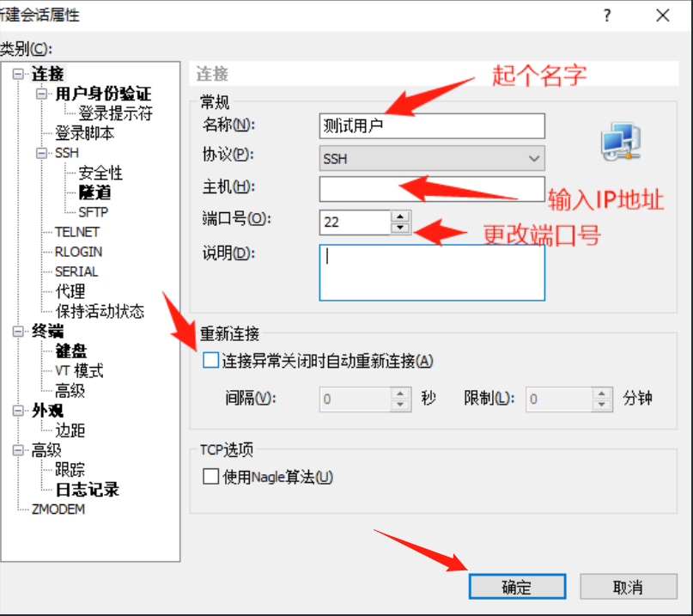Screen dimensions: 693x616
Task: Click the 确定 confirm button
Action: [517, 586]
